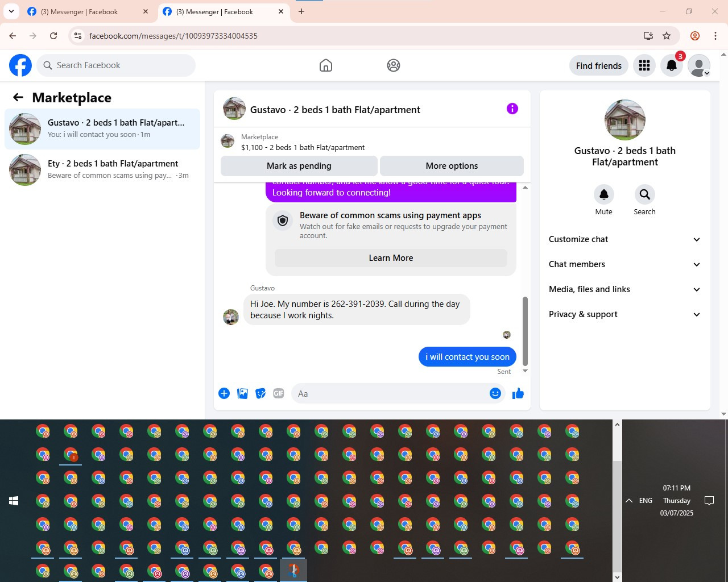The height and width of the screenshot is (582, 728).
Task: Reload the page
Action: pyautogui.click(x=53, y=36)
